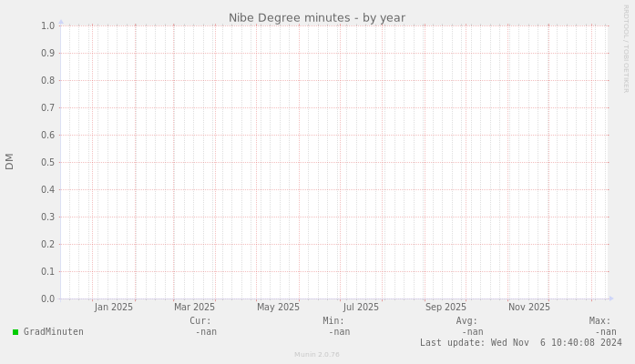Image resolution: width=635 pixels, height=364 pixels.
Task: Click the 0.9 y-axis tick label
Action: [x=47, y=53]
